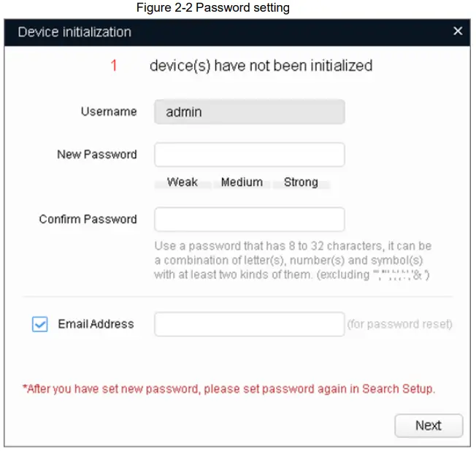
Task: Focus the Confirm Password input field
Action: click(x=249, y=220)
